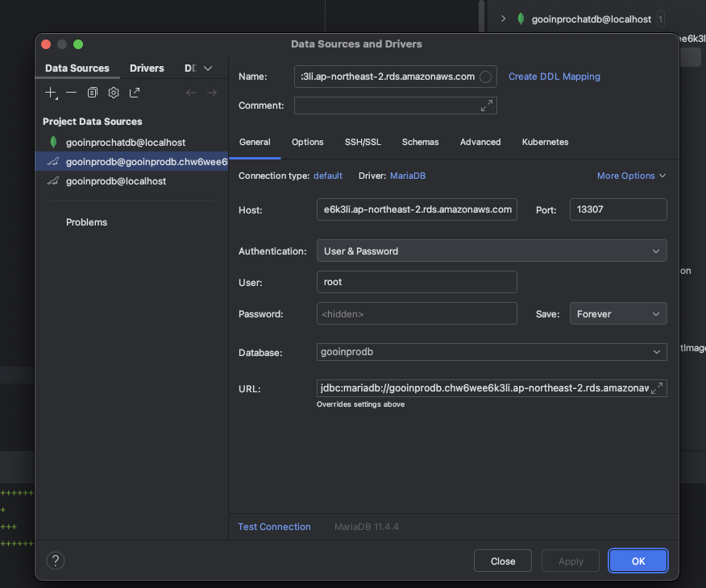Click the Project Data Sources heading

[x=93, y=122]
